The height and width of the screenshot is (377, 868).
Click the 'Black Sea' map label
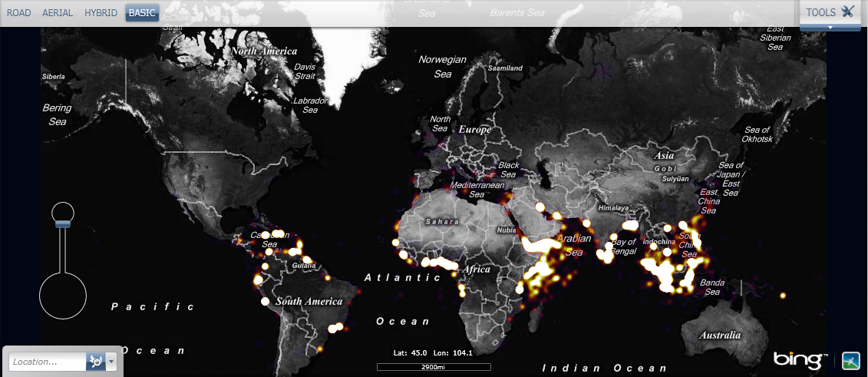509,170
